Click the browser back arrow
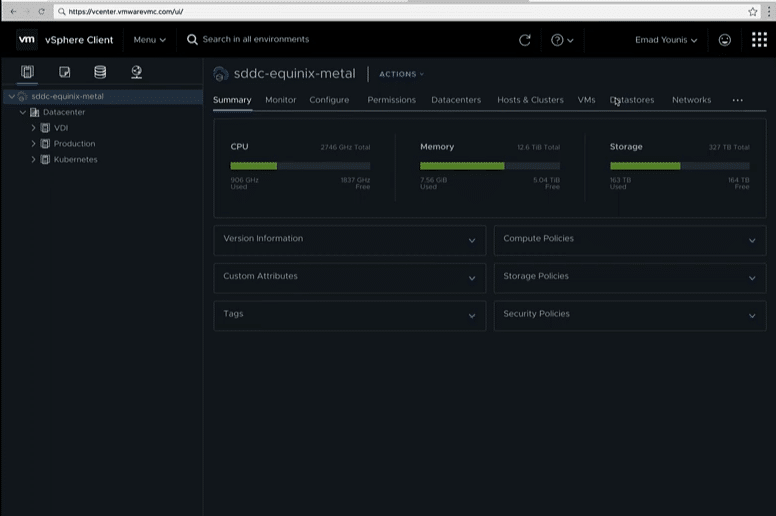The image size is (776, 516). pos(13,11)
